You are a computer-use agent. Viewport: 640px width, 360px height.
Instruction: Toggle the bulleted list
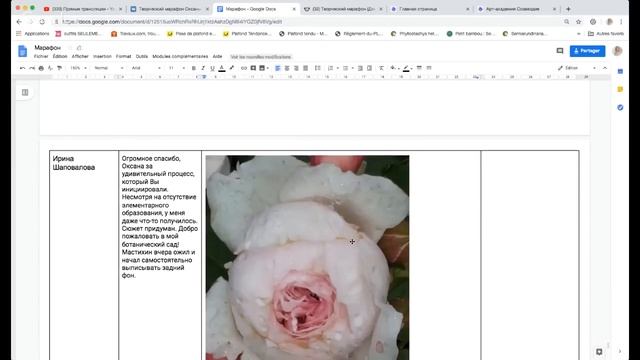(x=345, y=68)
